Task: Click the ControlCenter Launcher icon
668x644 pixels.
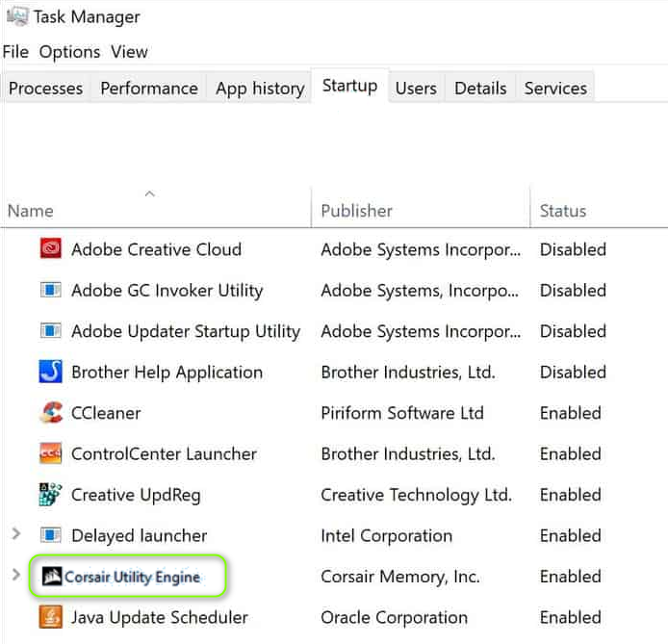Action: (x=51, y=454)
